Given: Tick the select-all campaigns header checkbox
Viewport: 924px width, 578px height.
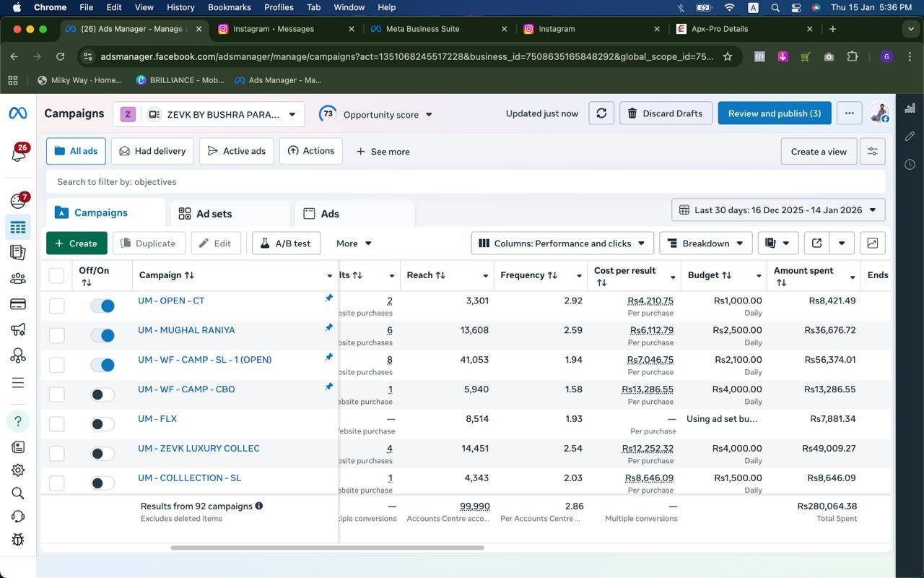Looking at the screenshot, I should [56, 275].
